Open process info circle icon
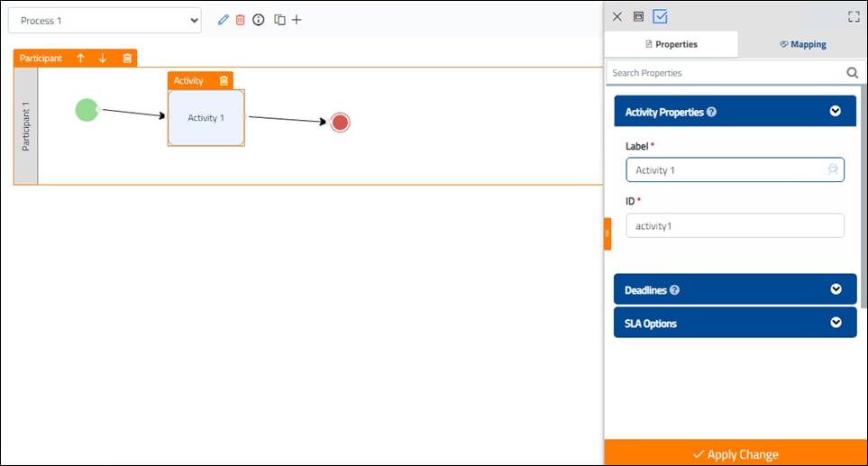Image resolution: width=868 pixels, height=466 pixels. coord(259,20)
